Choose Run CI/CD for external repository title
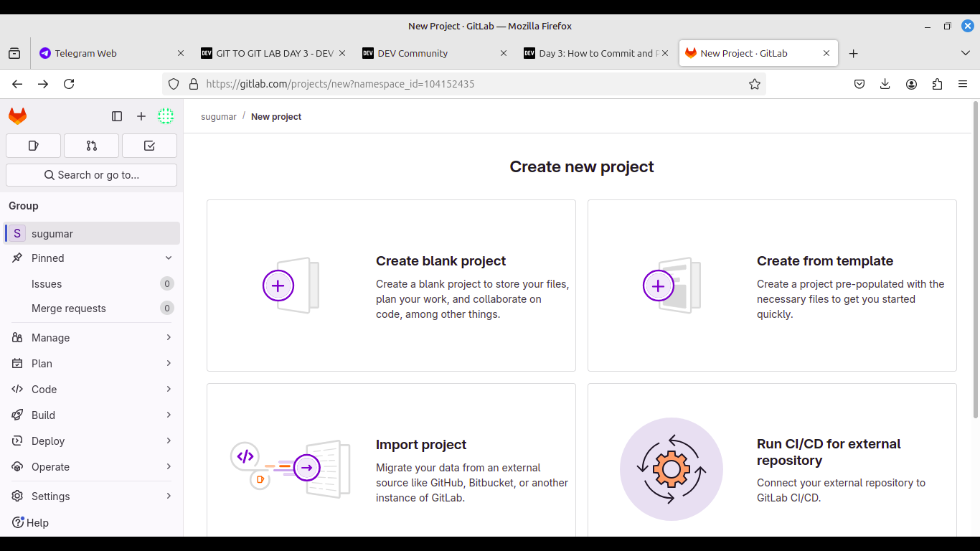Viewport: 980px width, 551px height. point(829,452)
